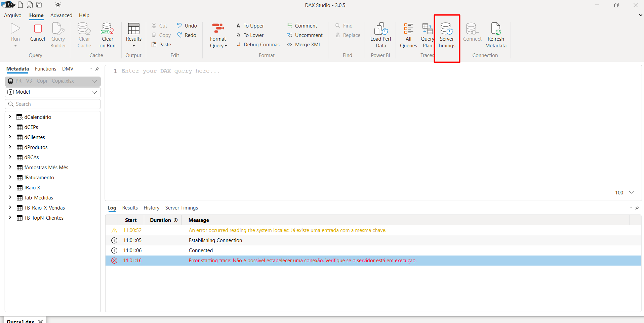This screenshot has width=644, height=323.
Task: Expand the fFaturamento table
Action: 9,177
